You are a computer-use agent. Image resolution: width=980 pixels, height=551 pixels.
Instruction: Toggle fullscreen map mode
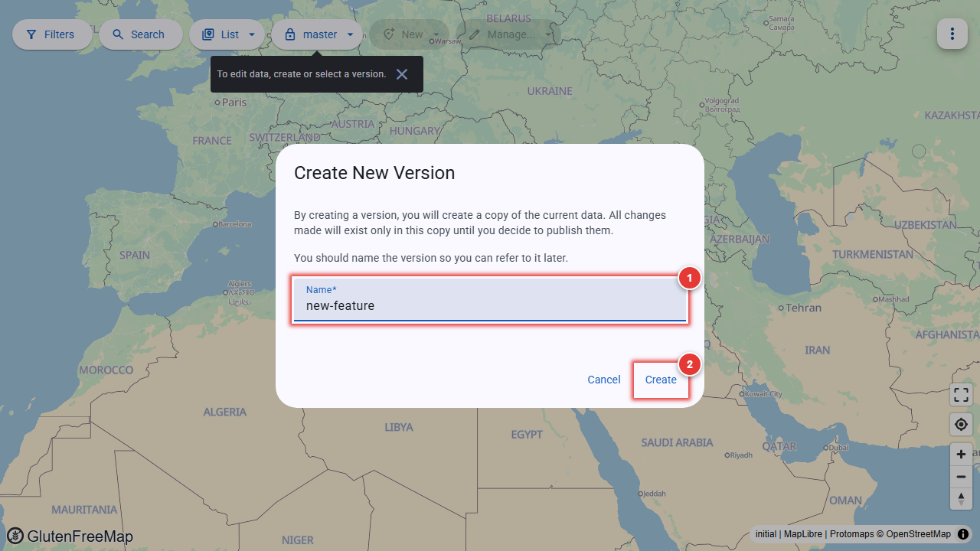click(x=961, y=396)
